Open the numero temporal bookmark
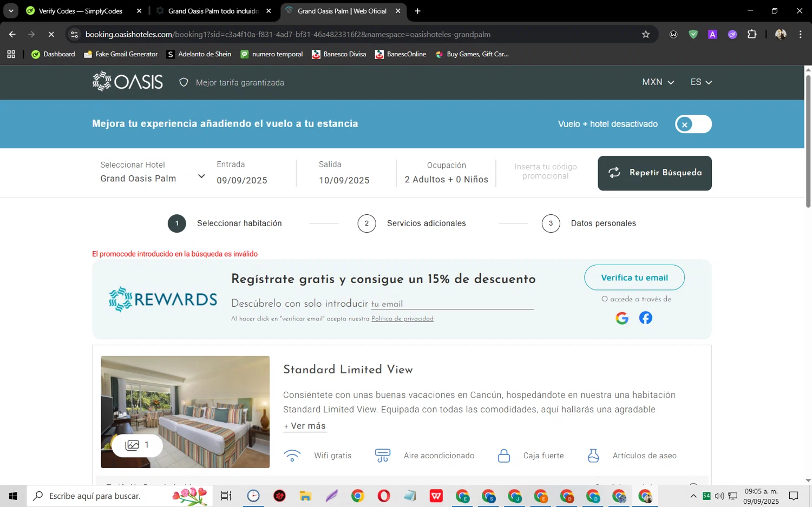Screen dimensions: 812x507 click(272, 54)
